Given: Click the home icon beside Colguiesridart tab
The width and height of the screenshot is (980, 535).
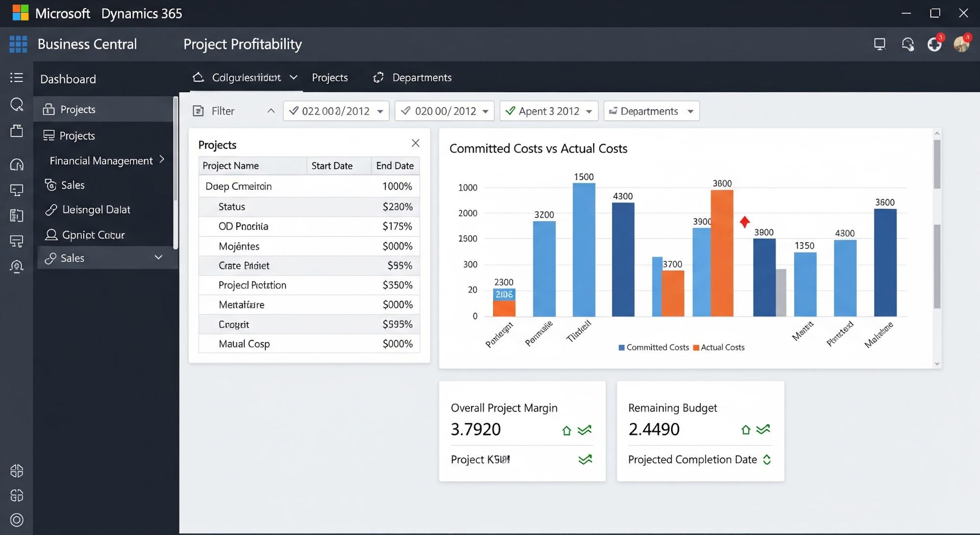Looking at the screenshot, I should [198, 77].
